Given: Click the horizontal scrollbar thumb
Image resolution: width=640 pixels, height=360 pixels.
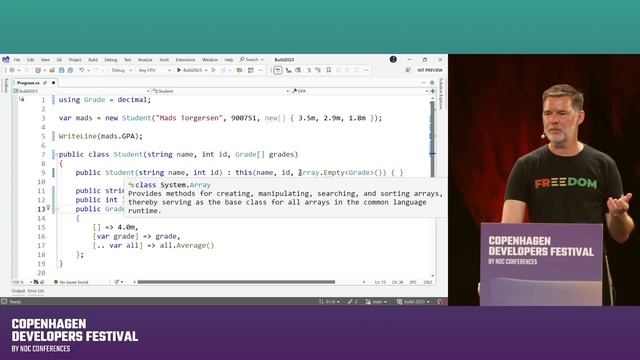Looking at the screenshot, I should 236,282.
